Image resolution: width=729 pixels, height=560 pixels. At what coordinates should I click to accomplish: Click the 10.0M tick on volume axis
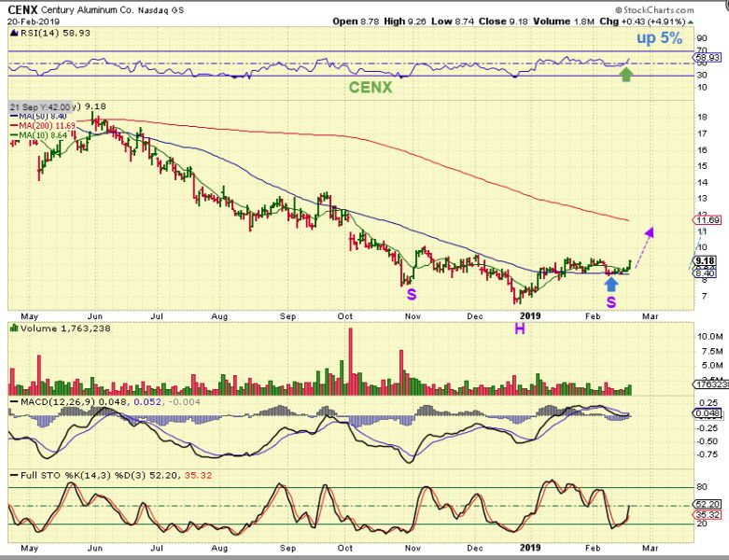coord(710,336)
